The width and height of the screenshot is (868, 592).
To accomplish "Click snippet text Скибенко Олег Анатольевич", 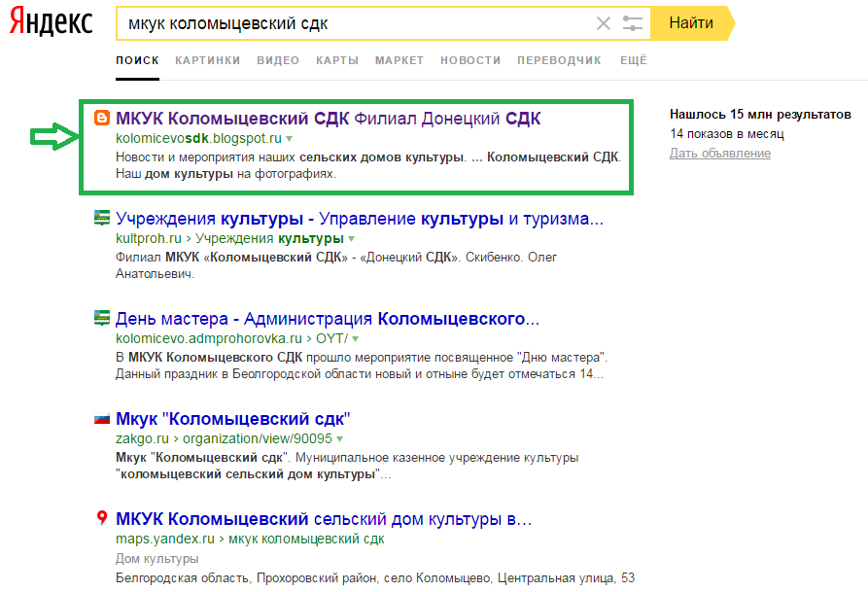I will click(x=336, y=265).
